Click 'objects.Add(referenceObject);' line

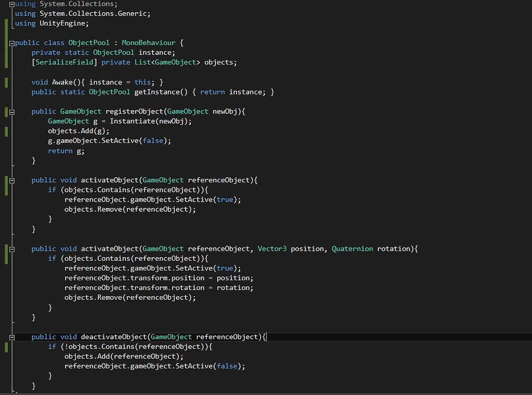[x=124, y=356]
